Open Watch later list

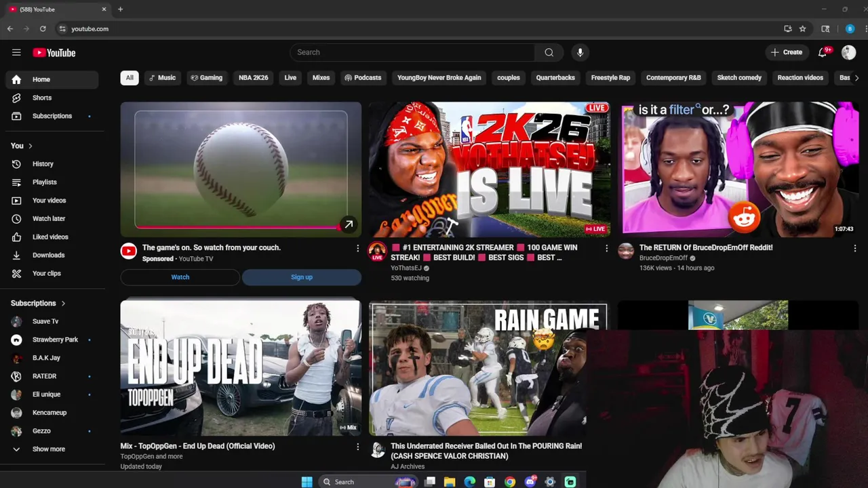point(52,219)
